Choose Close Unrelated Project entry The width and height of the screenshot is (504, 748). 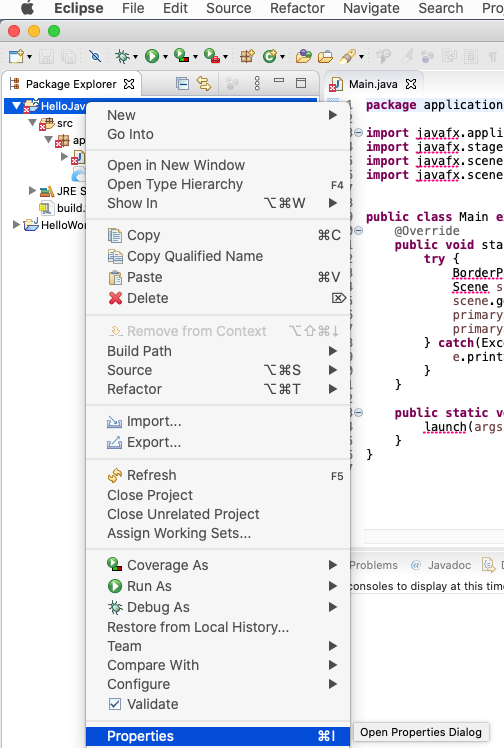[x=217, y=514]
